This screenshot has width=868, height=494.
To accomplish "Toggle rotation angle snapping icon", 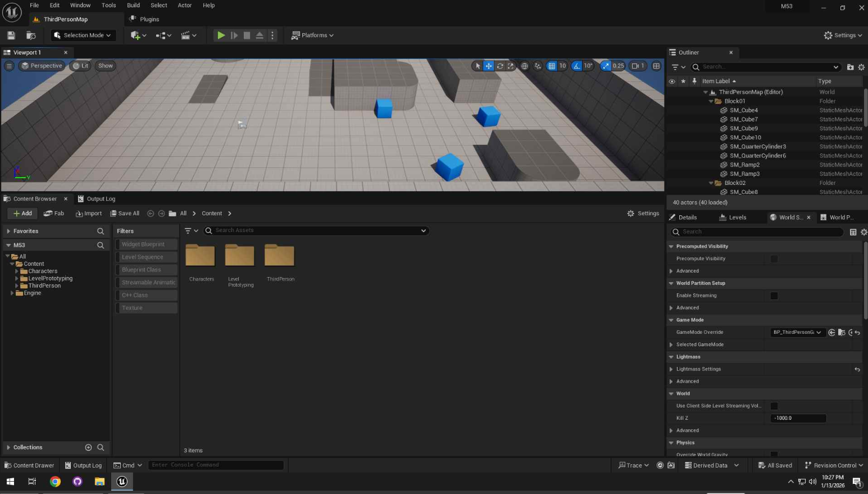I will (x=576, y=66).
